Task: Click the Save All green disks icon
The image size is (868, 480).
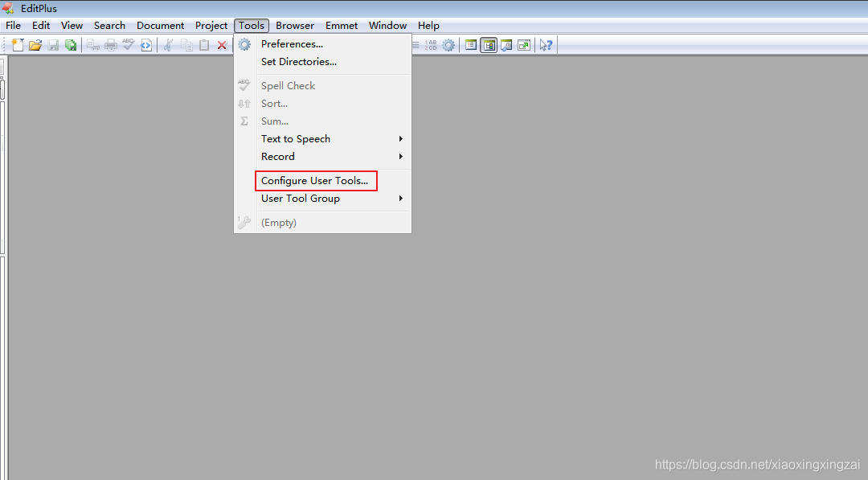Action: (x=71, y=45)
